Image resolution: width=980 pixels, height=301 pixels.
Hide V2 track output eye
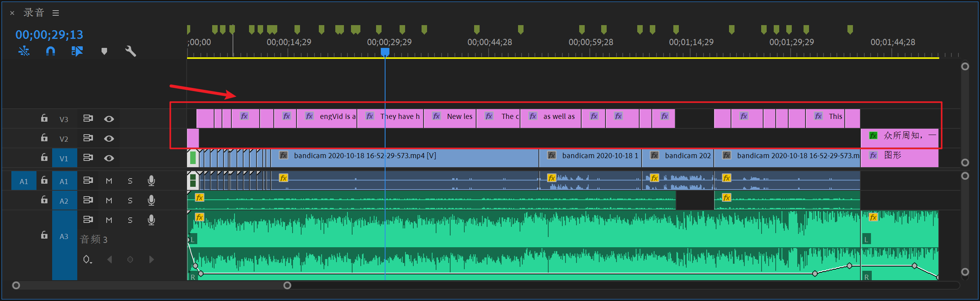tap(109, 139)
